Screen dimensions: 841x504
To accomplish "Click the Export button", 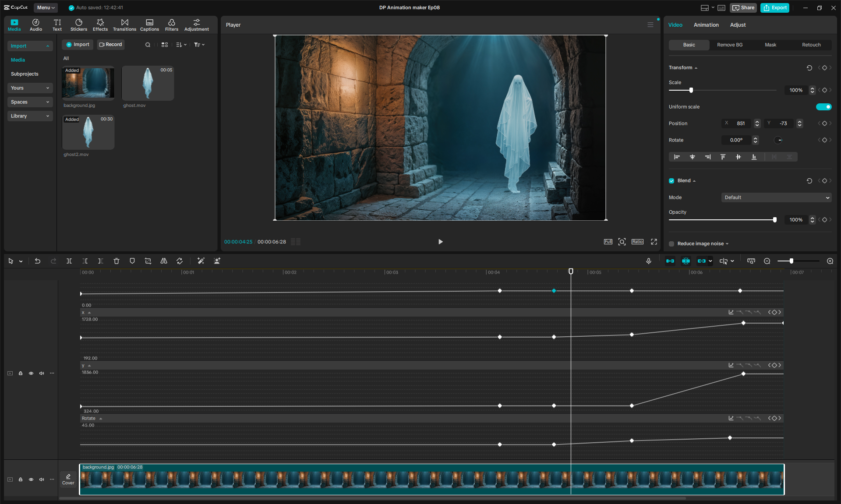I will (x=775, y=7).
